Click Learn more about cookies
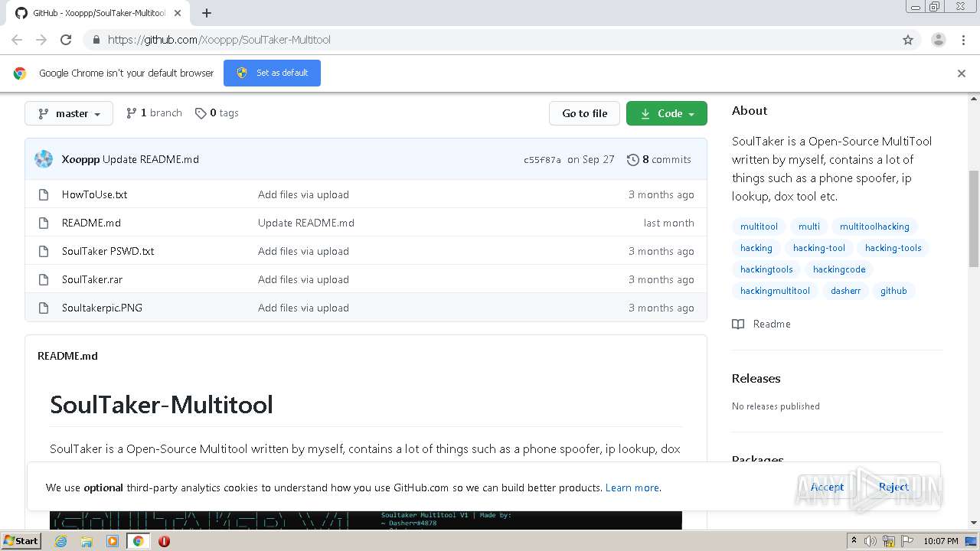 [x=632, y=487]
